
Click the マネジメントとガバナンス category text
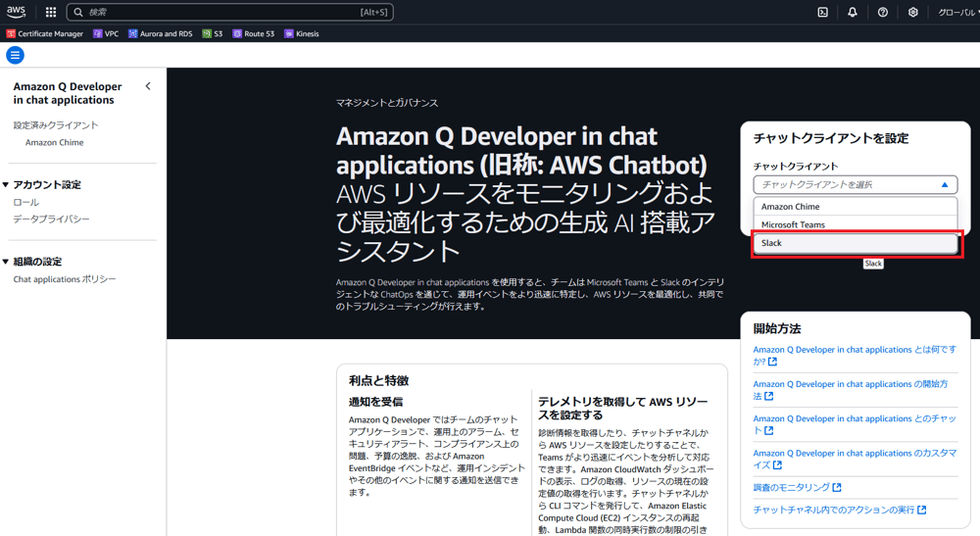[387, 103]
